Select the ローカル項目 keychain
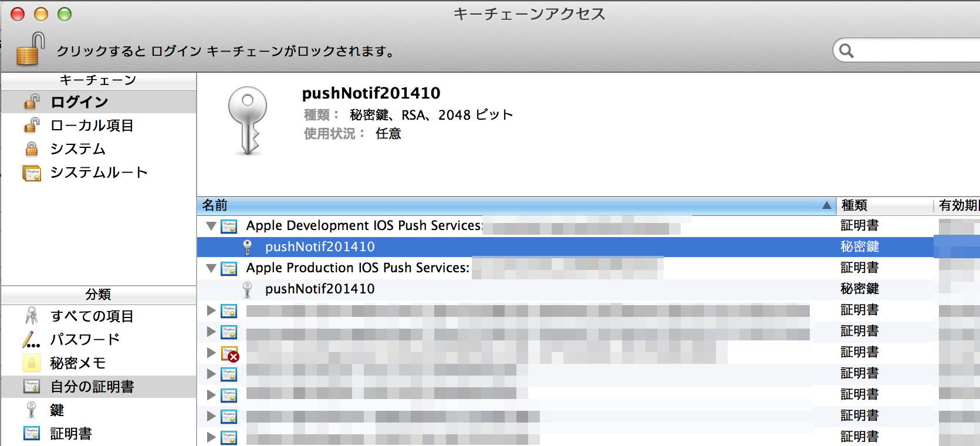980x446 pixels. click(99, 126)
